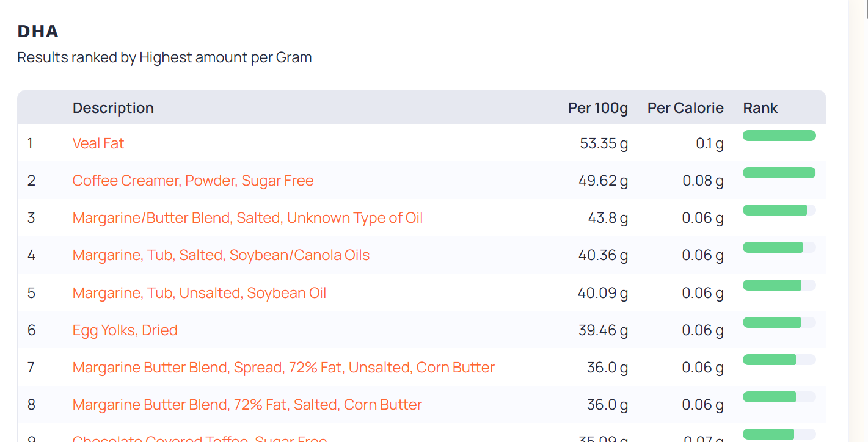This screenshot has width=868, height=442.
Task: Open Chocolate Covered Toffee, Sugar Free link
Action: [x=200, y=438]
